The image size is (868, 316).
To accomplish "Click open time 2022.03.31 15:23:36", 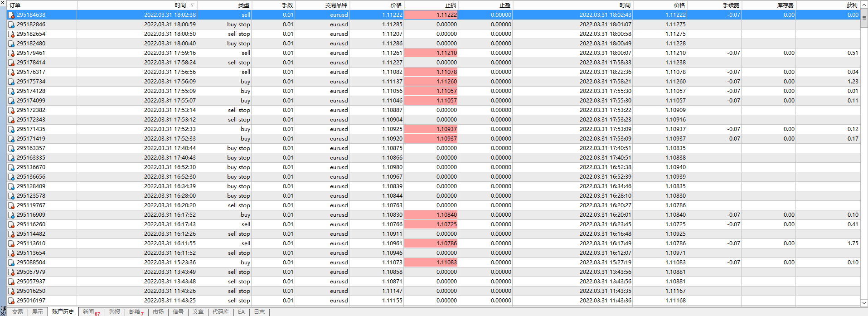I will pyautogui.click(x=170, y=263).
